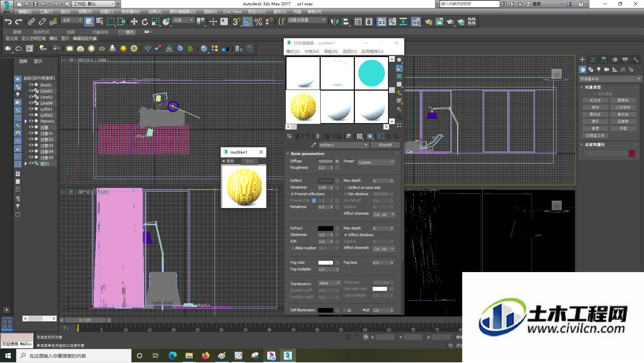
Task: Open the Hierarchy command panel tab
Action: point(604,60)
